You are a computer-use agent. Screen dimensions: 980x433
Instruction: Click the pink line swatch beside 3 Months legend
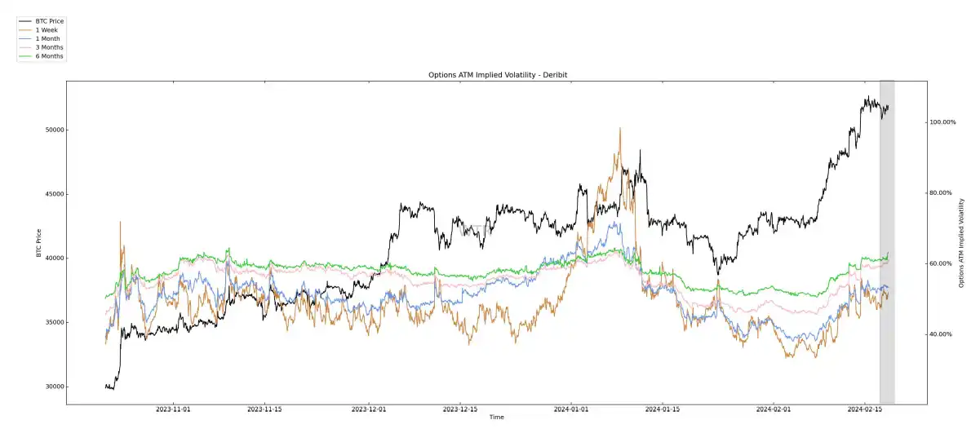(25, 47)
